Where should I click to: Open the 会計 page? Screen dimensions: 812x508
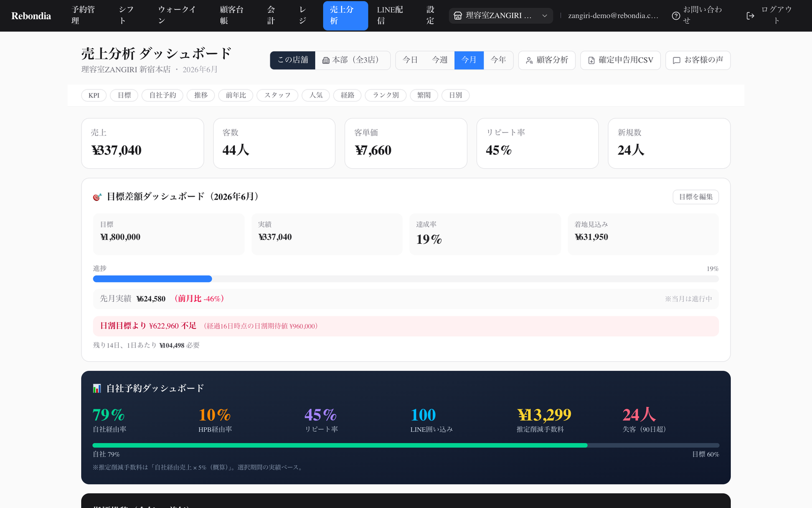click(271, 15)
